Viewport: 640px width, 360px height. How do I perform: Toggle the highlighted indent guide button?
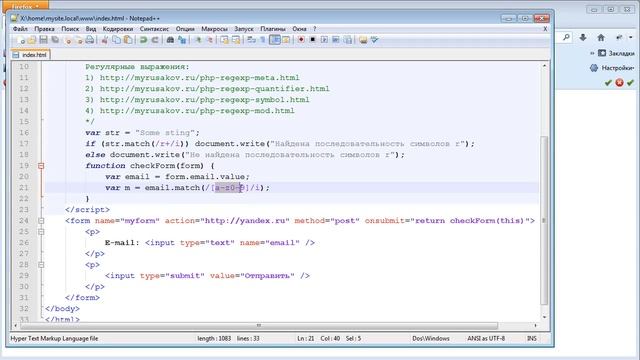pyautogui.click(x=275, y=40)
